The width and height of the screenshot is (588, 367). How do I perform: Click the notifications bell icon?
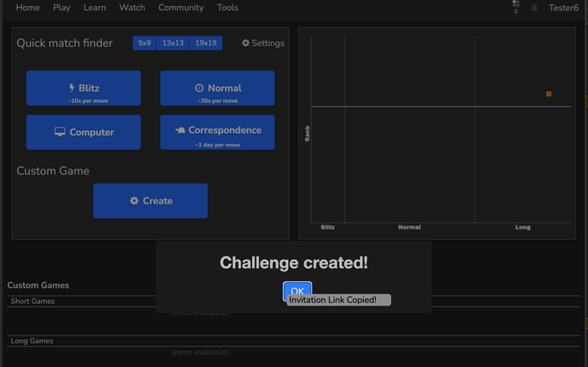[x=534, y=8]
